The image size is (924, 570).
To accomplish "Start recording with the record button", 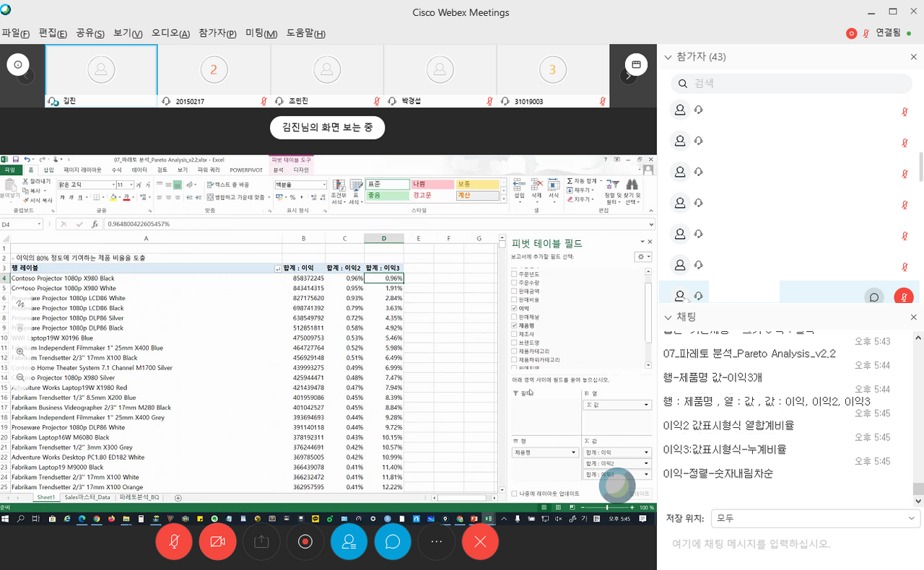I will [x=305, y=542].
